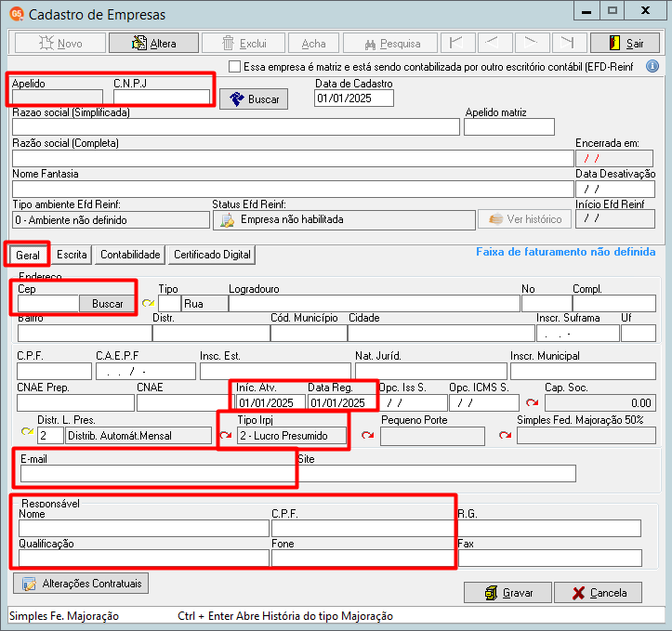
Task: Click the Nome Fantasia field
Action: tap(293, 189)
